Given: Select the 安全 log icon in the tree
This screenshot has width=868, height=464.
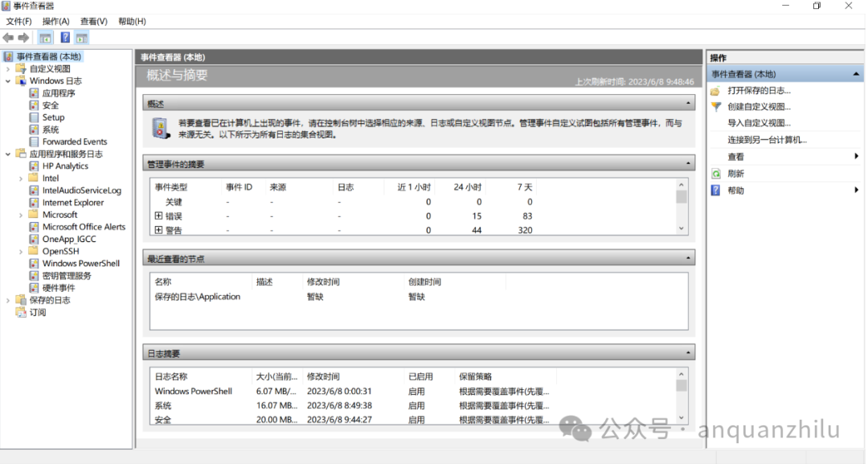Looking at the screenshot, I should [34, 105].
